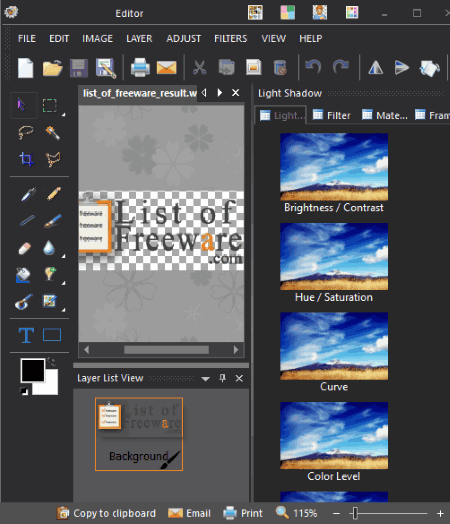Click the Save As icon
The width and height of the screenshot is (450, 524).
pos(106,68)
